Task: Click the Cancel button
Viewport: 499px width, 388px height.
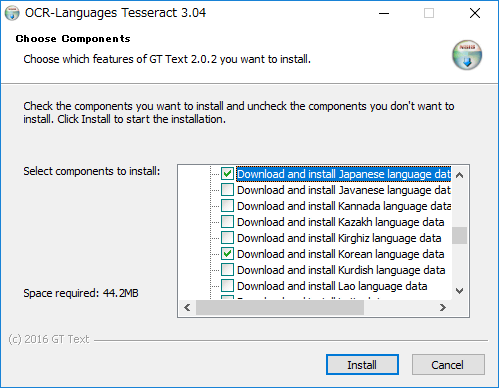Action: coord(448,365)
